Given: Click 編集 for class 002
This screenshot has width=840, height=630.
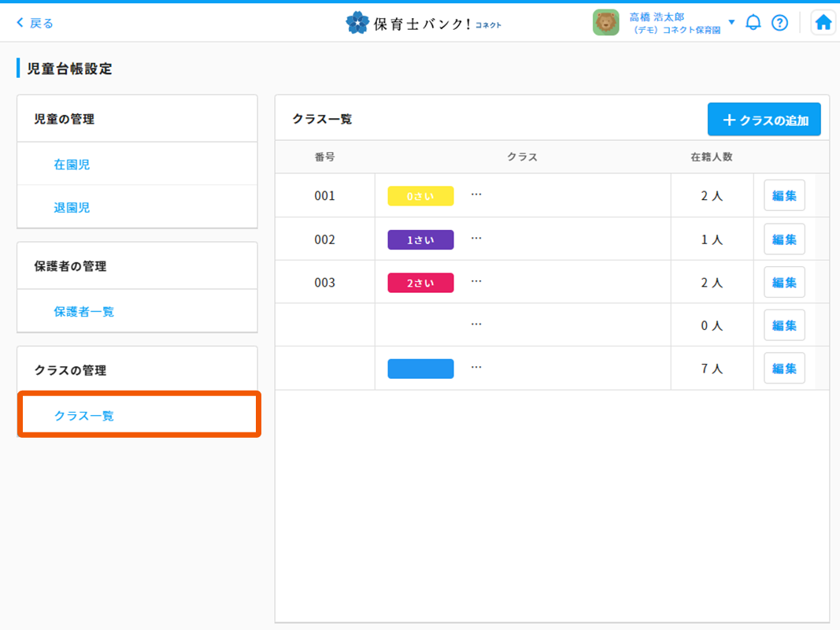Looking at the screenshot, I should [x=784, y=239].
